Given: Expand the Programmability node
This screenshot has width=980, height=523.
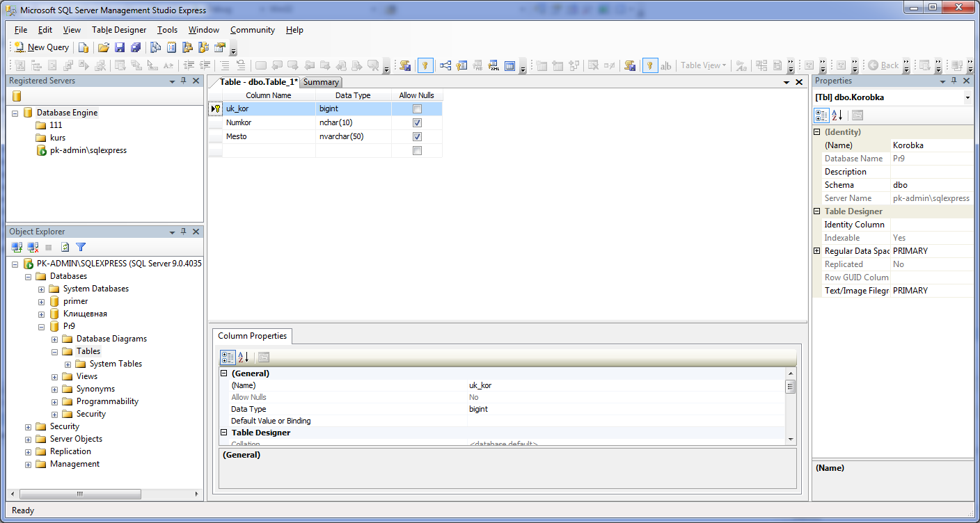Looking at the screenshot, I should (x=54, y=401).
